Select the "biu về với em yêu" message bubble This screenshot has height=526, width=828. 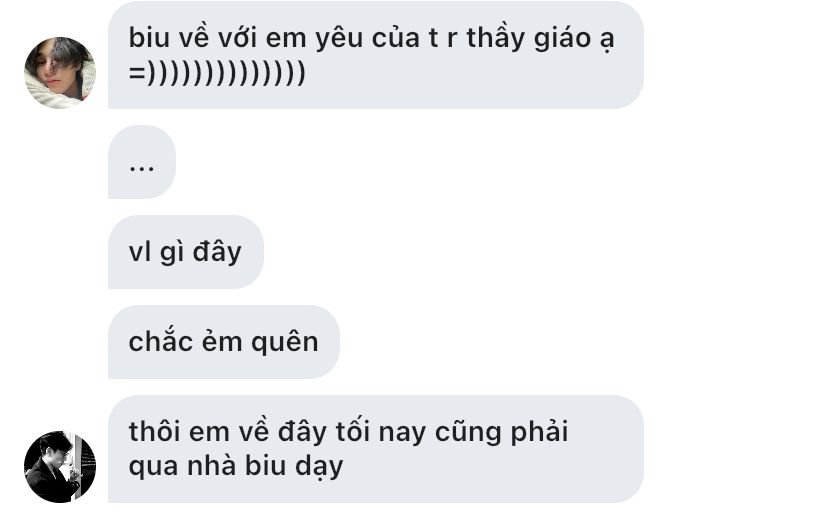[x=375, y=55]
